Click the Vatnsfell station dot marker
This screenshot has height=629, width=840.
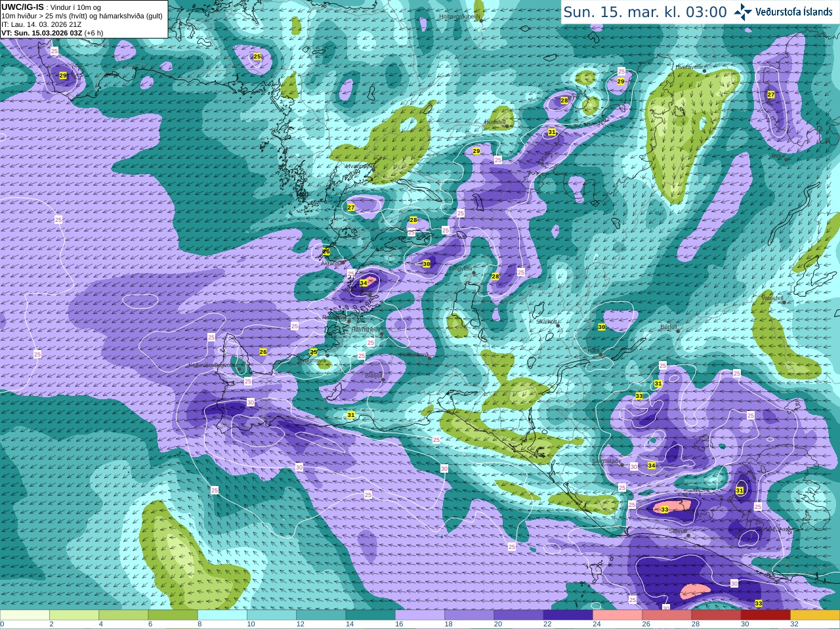784,303
